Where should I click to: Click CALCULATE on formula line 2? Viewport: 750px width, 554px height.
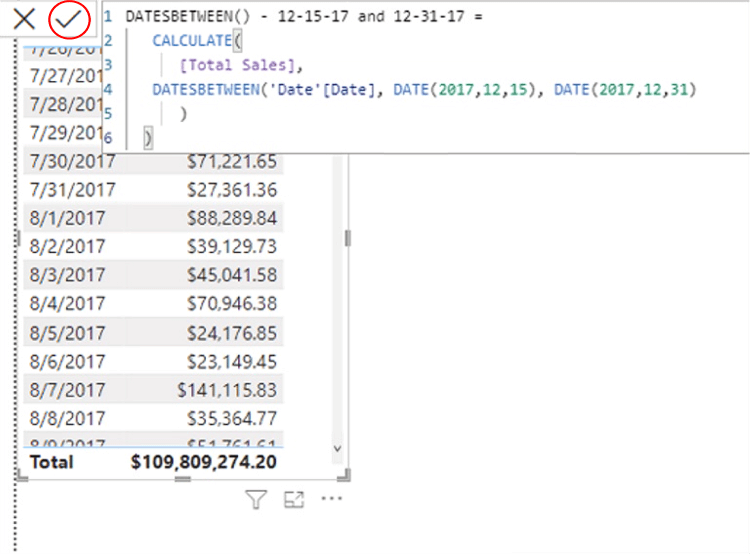(192, 41)
